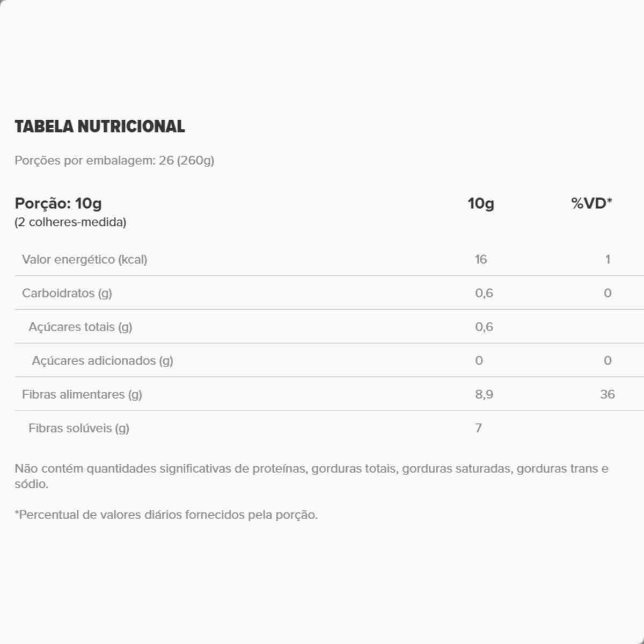The width and height of the screenshot is (644, 644).
Task: Select the Fibras alimentares (g) label
Action: [82, 394]
